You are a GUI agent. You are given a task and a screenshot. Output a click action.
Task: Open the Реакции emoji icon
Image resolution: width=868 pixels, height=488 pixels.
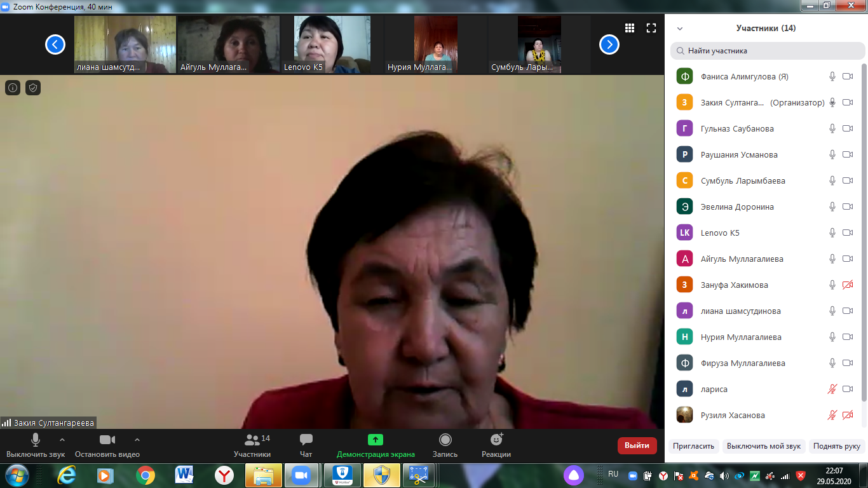496,440
